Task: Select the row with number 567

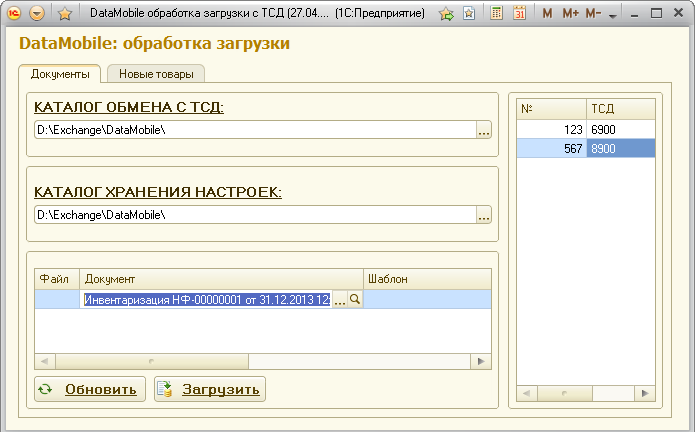Action: pyautogui.click(x=586, y=148)
